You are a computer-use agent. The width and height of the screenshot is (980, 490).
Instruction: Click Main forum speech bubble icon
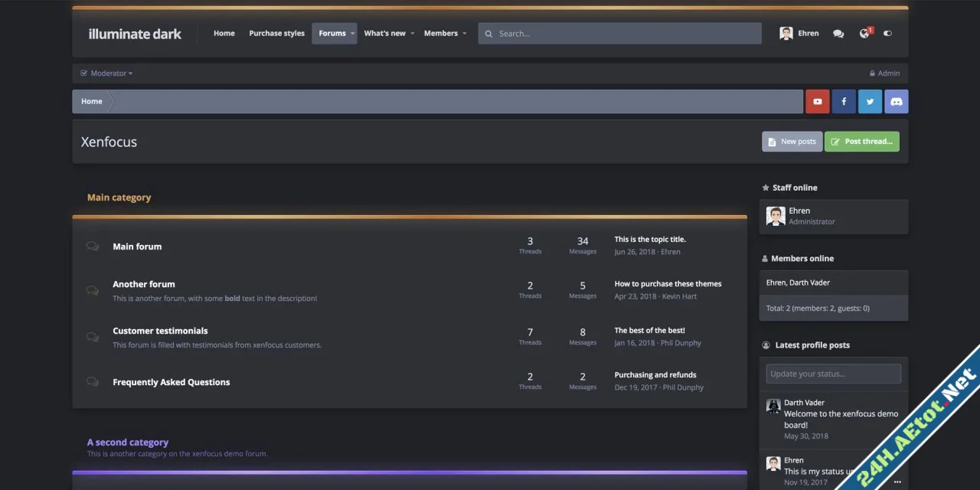[93, 247]
